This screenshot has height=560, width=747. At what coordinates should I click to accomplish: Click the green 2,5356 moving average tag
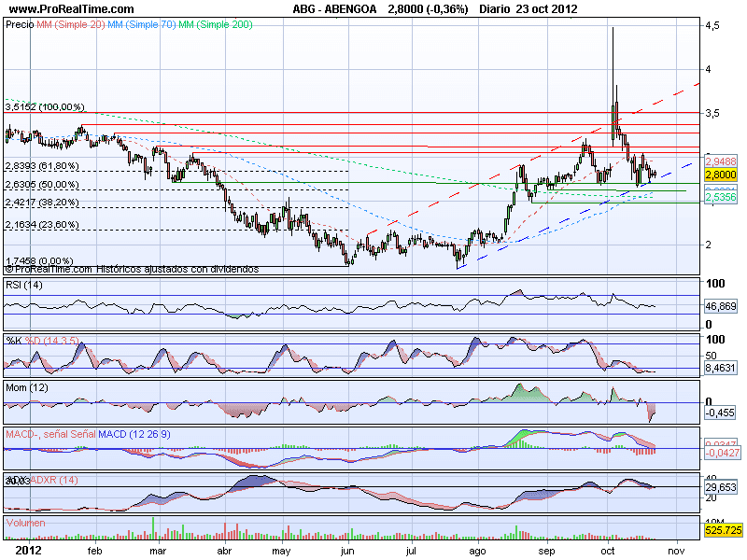pyautogui.click(x=721, y=197)
